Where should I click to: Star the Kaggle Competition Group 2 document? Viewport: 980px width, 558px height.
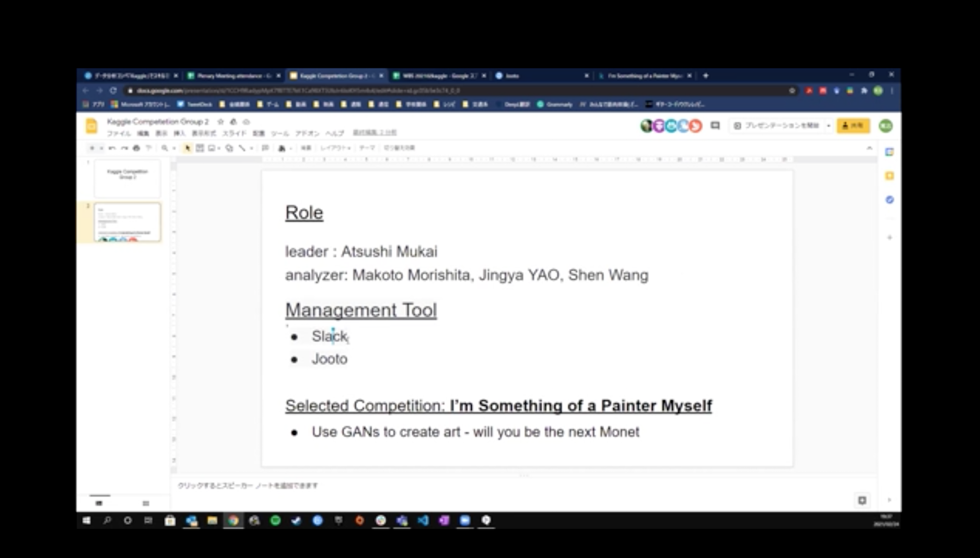coord(220,122)
